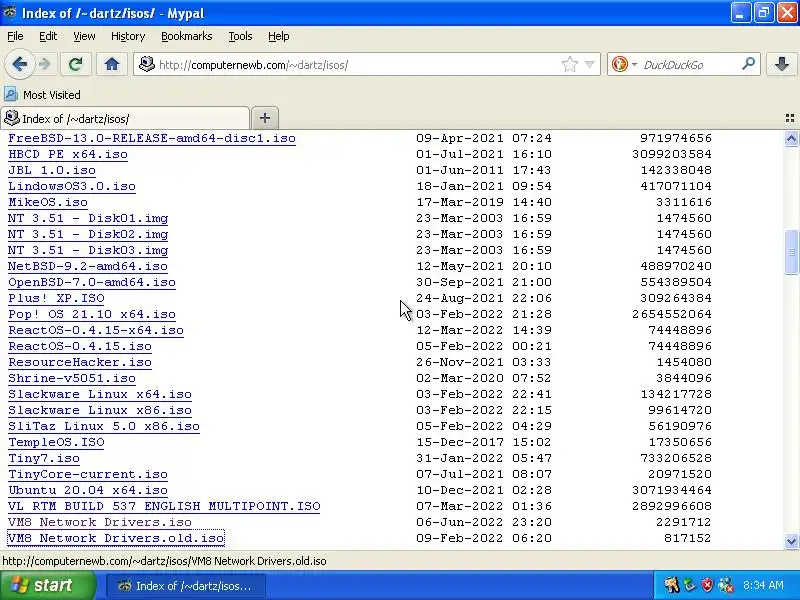Open the Edit menu
Viewport: 800px width, 600px height.
[48, 36]
